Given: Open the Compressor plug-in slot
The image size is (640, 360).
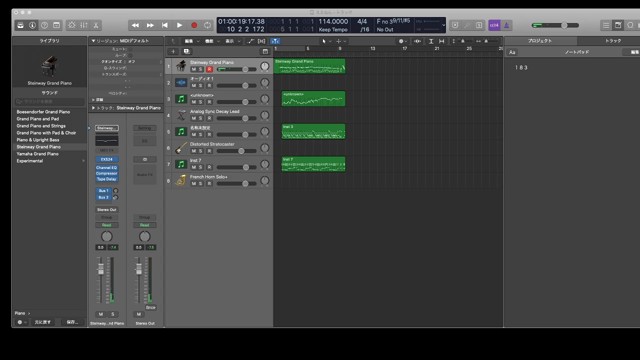Looking at the screenshot, I should [107, 173].
